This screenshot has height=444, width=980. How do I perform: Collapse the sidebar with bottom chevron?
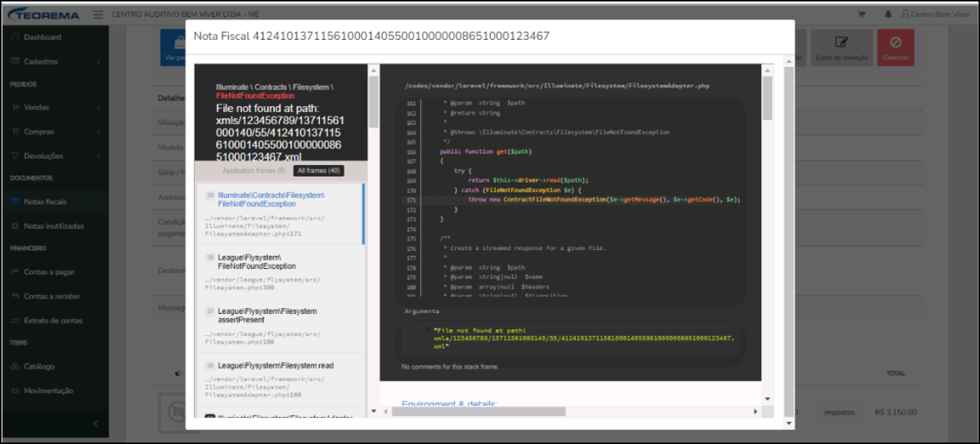pos(95,423)
